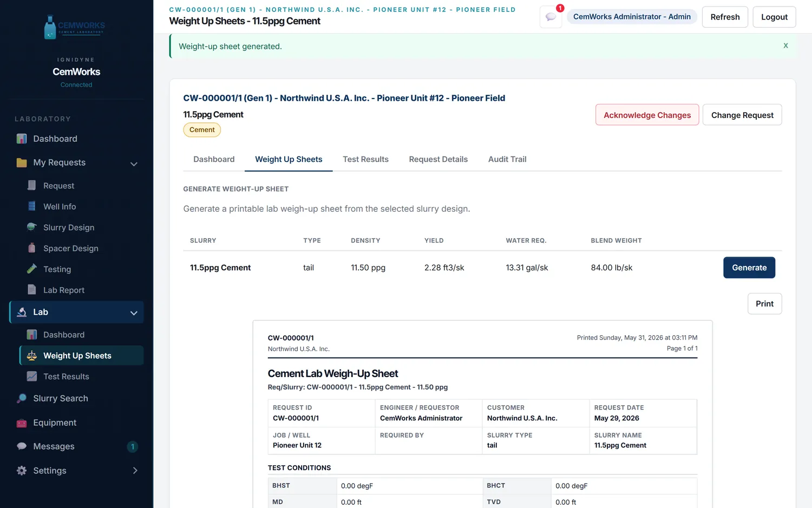
Task: Click the Slurry Design icon
Action: coord(32,227)
